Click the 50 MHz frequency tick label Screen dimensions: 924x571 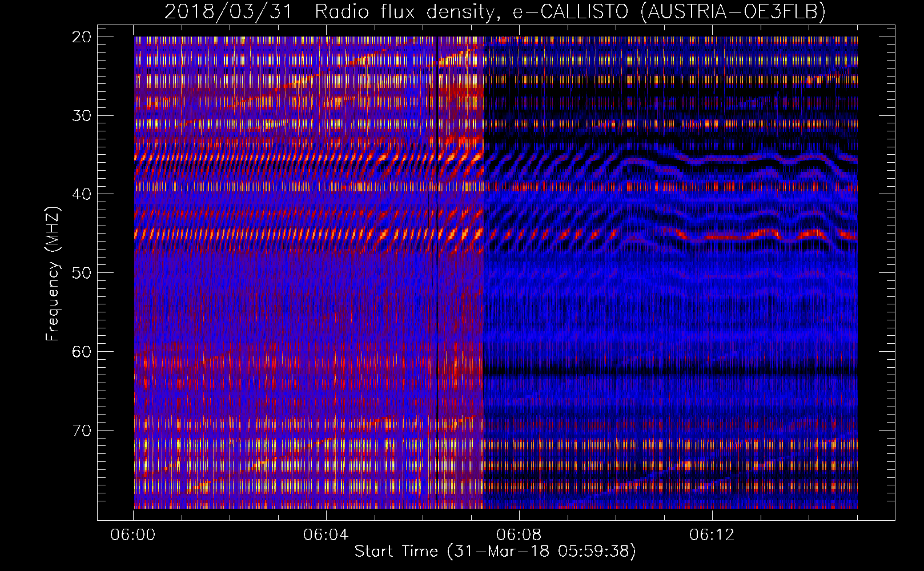pyautogui.click(x=82, y=273)
